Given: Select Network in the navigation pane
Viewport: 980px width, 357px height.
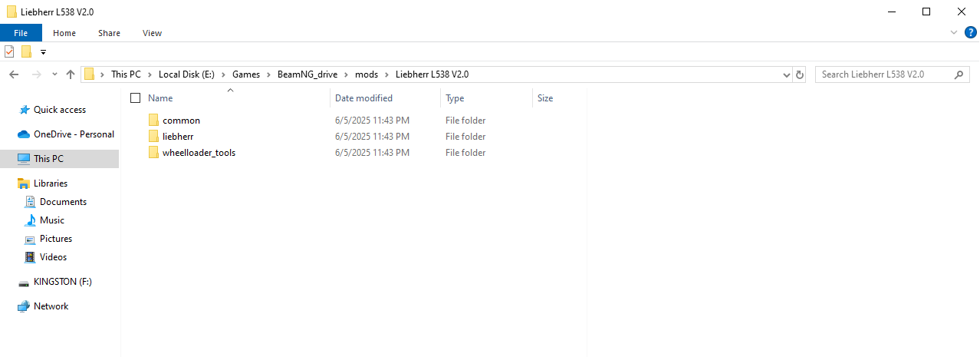Looking at the screenshot, I should tap(51, 306).
